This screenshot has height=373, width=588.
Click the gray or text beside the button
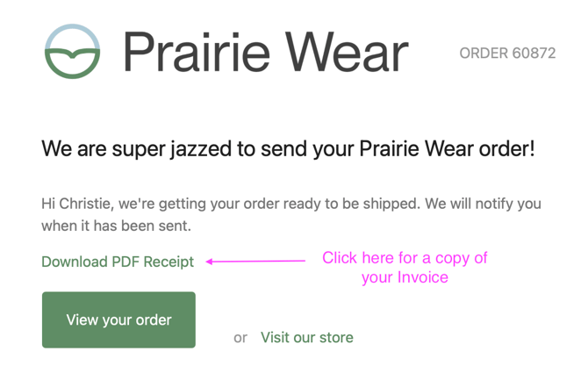point(240,337)
